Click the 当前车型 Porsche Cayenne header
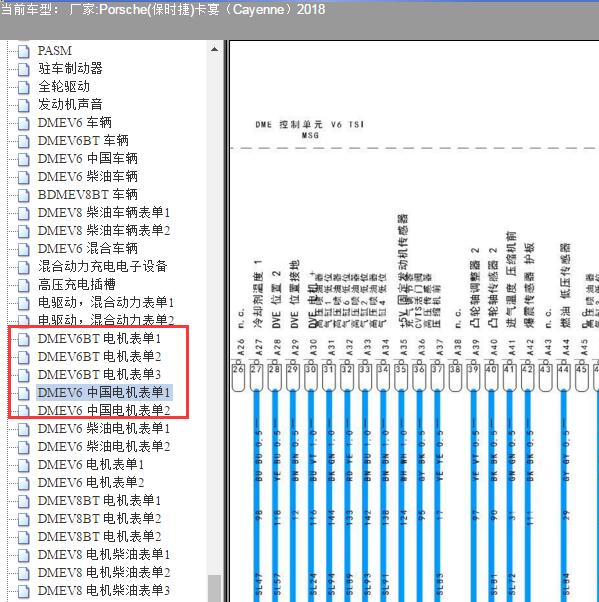Screen dimensions: 599x602 point(163,9)
